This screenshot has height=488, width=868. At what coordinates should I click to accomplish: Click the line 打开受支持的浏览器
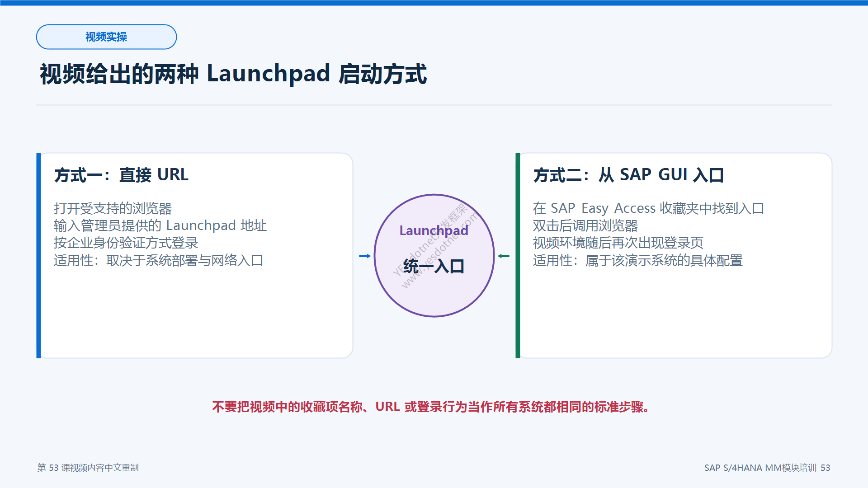(x=113, y=208)
